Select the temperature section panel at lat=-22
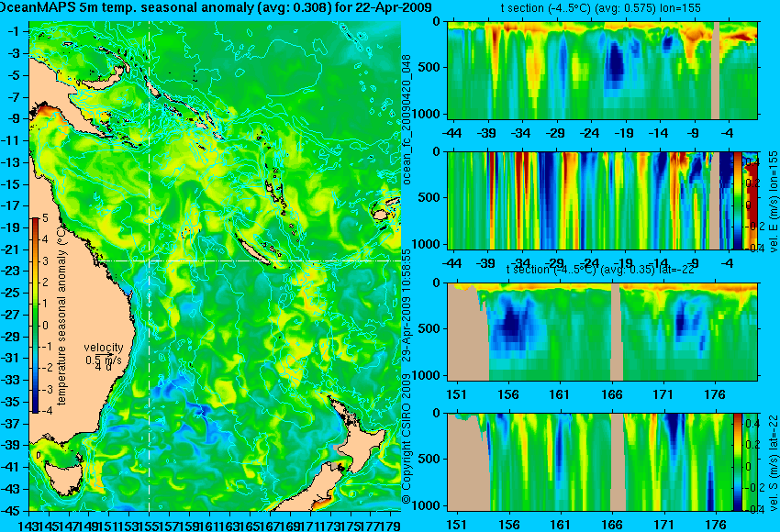780x532 pixels. click(602, 332)
